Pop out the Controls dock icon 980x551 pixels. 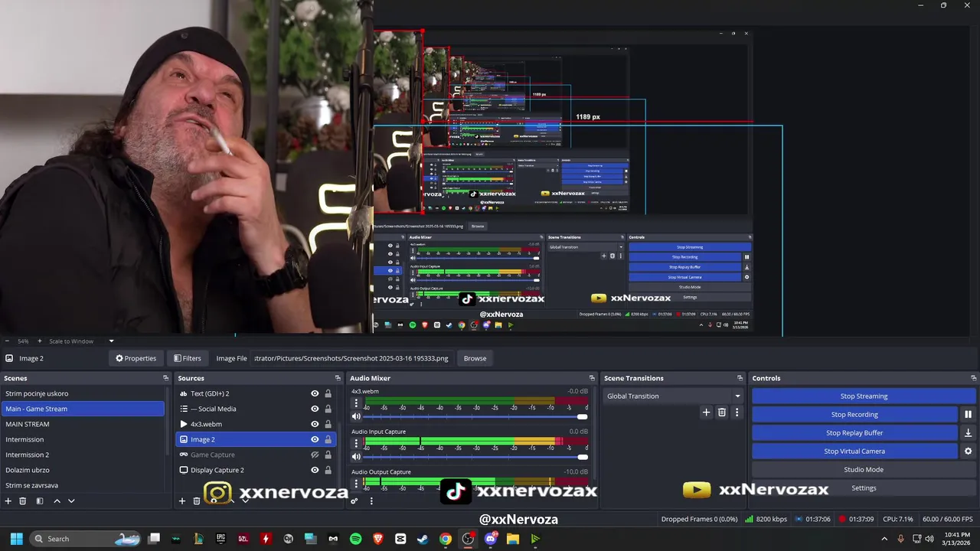(x=973, y=378)
